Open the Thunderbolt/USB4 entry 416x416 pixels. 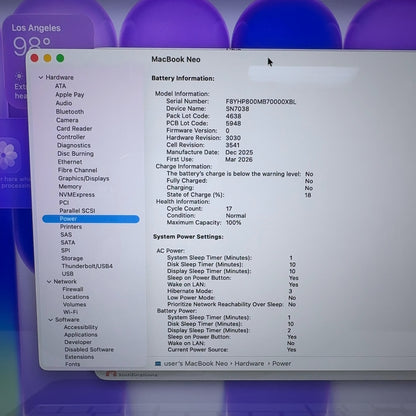(87, 266)
